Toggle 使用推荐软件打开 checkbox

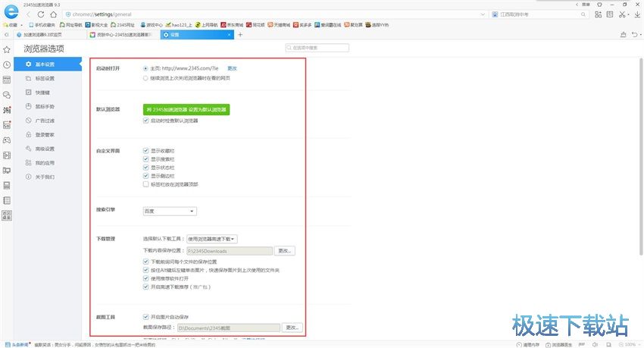tap(145, 278)
